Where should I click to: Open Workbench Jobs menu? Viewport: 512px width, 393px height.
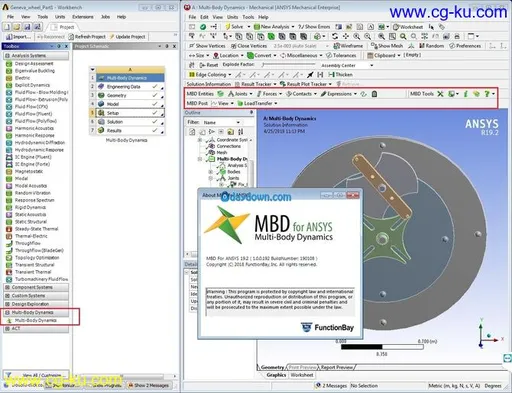tap(105, 17)
